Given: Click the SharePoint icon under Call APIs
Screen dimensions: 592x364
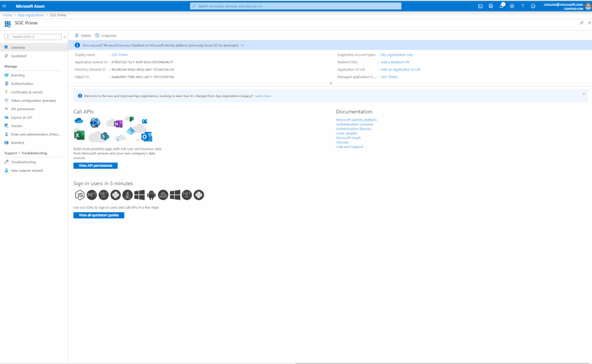Looking at the screenshot, I should pyautogui.click(x=104, y=136).
